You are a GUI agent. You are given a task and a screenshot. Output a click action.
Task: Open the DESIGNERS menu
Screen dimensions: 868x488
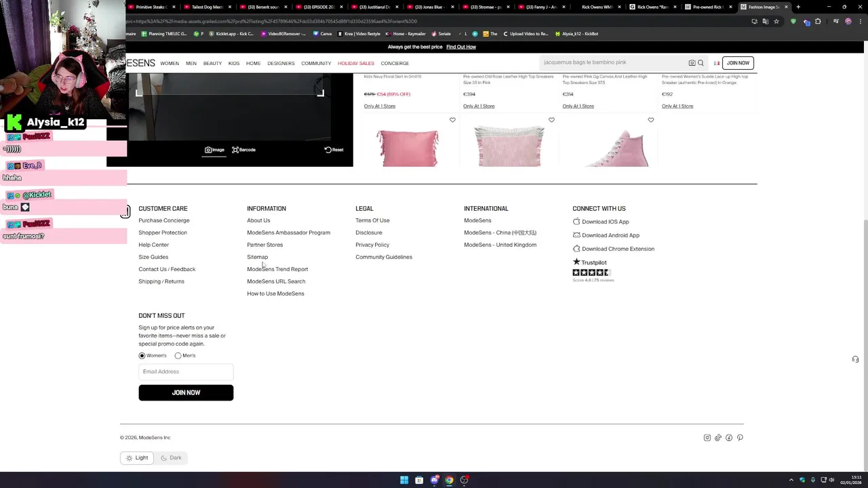281,63
